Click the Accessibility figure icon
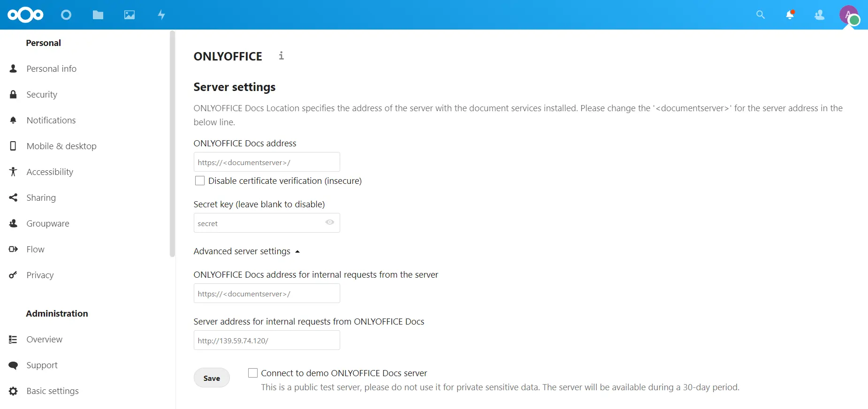 pos(13,172)
